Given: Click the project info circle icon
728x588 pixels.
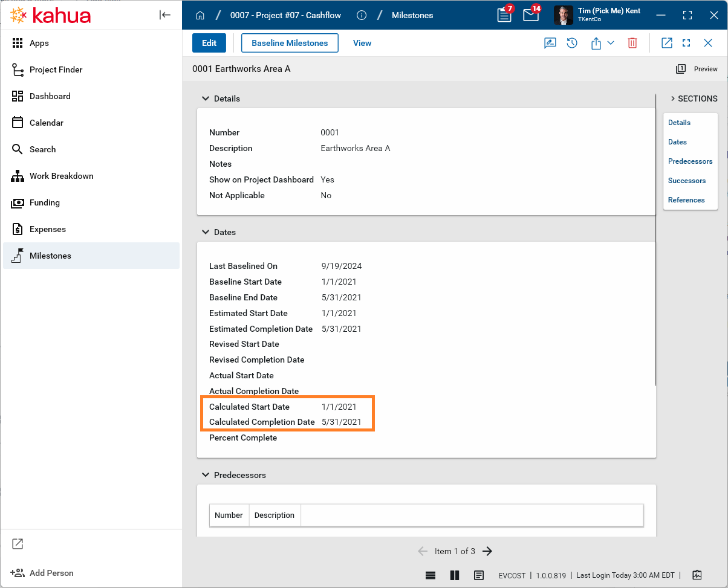Looking at the screenshot, I should (362, 15).
